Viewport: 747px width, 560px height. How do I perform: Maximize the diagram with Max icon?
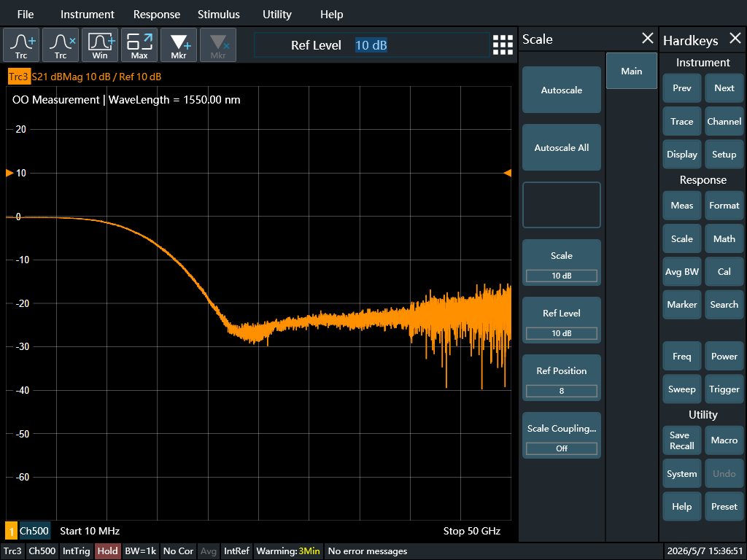pos(139,44)
